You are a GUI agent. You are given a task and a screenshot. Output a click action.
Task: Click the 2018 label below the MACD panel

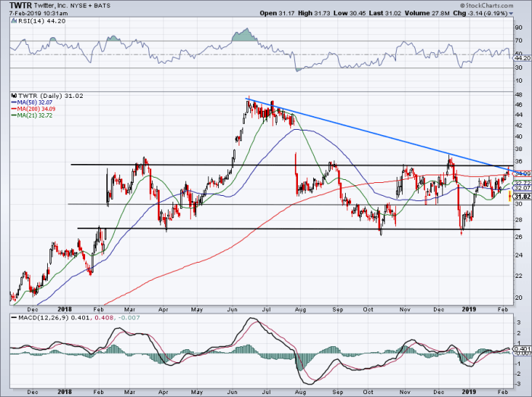tap(65, 392)
